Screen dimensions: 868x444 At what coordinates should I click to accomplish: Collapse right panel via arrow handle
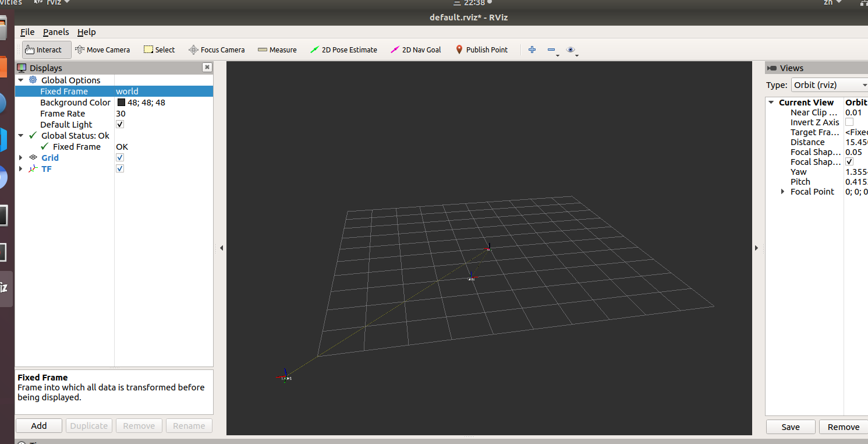coord(756,248)
